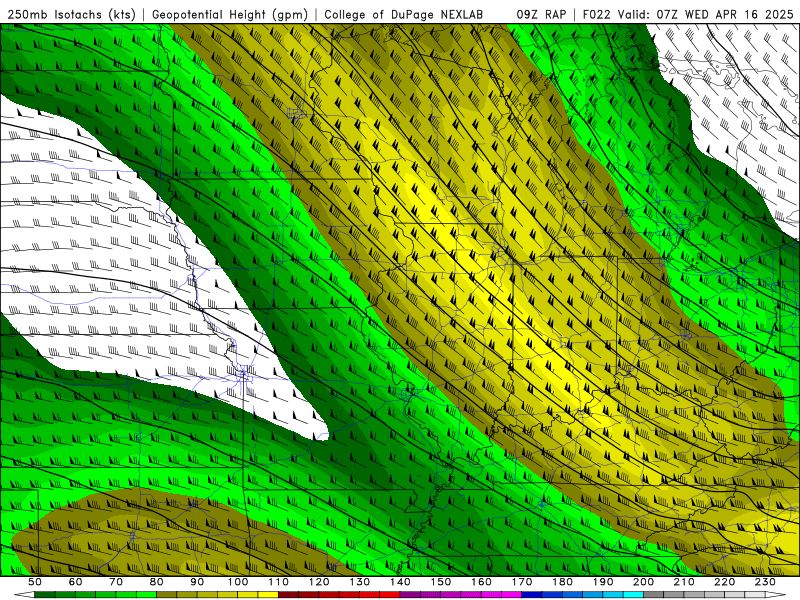The width and height of the screenshot is (800, 600).
Task: Click the 190 knot legend label
Action: coord(603,582)
